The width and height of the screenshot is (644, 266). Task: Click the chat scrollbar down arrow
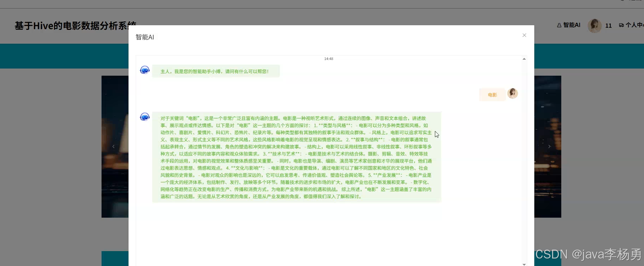pyautogui.click(x=524, y=264)
